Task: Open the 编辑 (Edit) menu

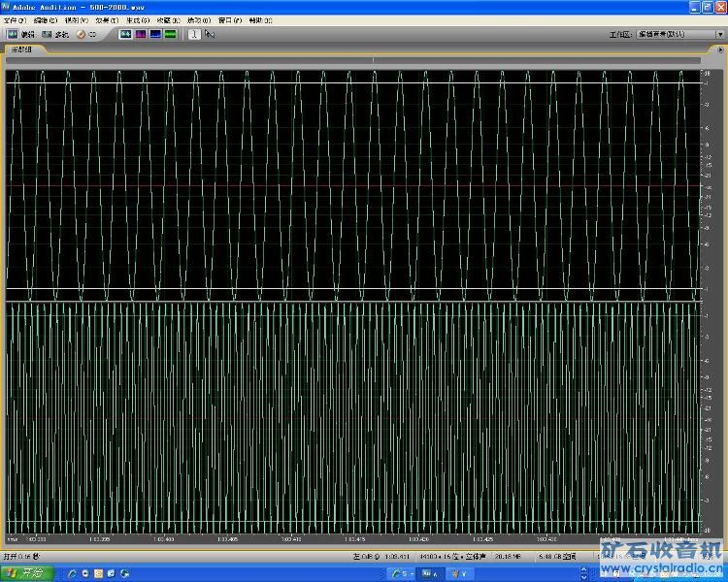Action: [x=45, y=20]
